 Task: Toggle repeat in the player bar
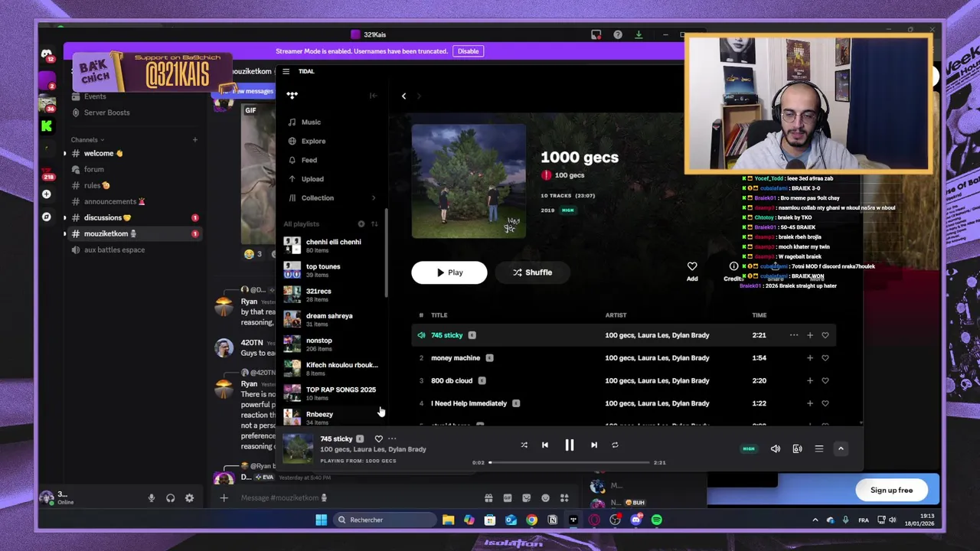pyautogui.click(x=615, y=445)
